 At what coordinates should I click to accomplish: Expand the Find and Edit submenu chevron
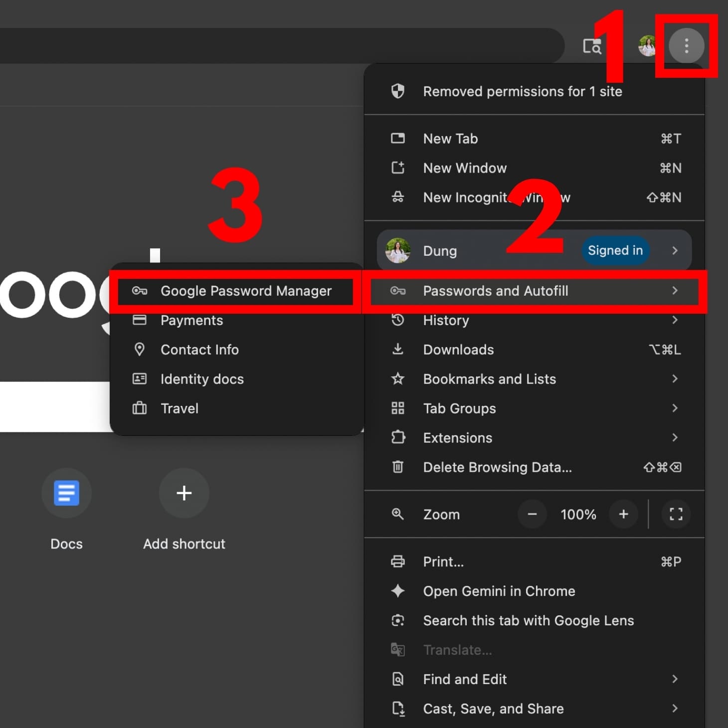pyautogui.click(x=675, y=679)
